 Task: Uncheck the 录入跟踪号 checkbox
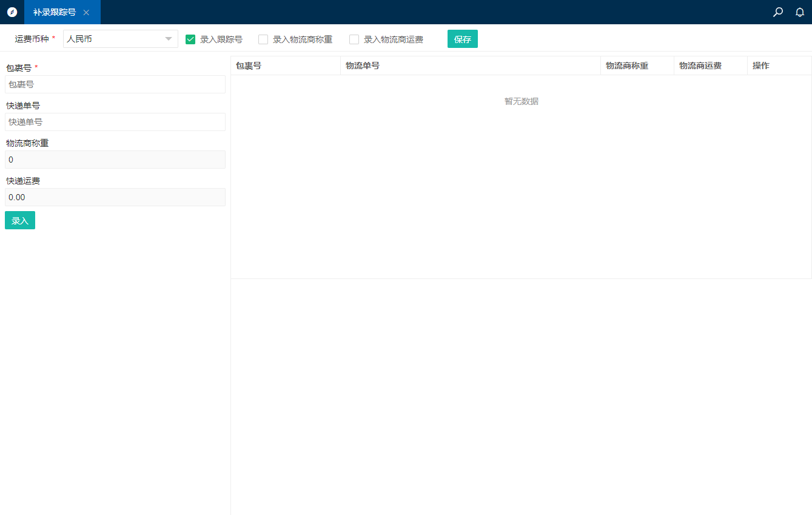pyautogui.click(x=190, y=39)
